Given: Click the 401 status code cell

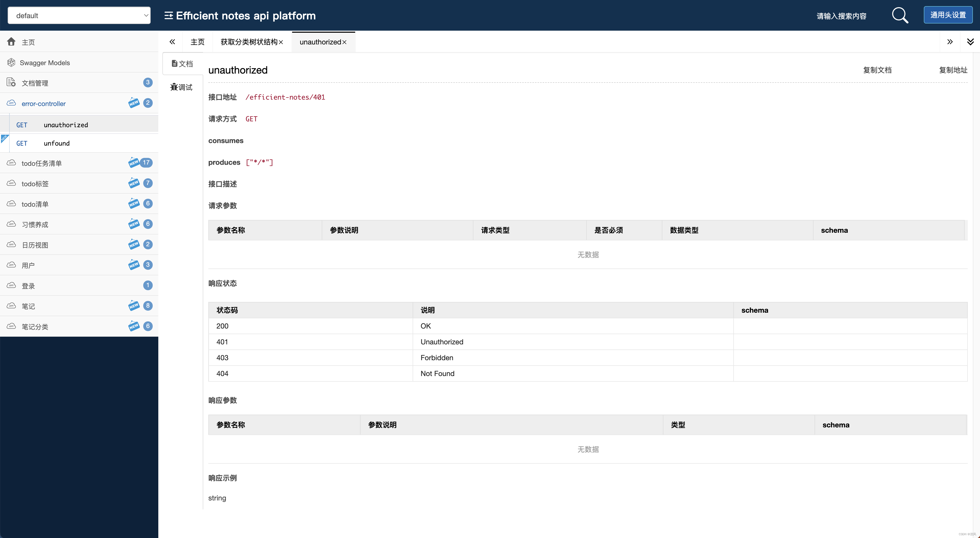Looking at the screenshot, I should pyautogui.click(x=310, y=342).
